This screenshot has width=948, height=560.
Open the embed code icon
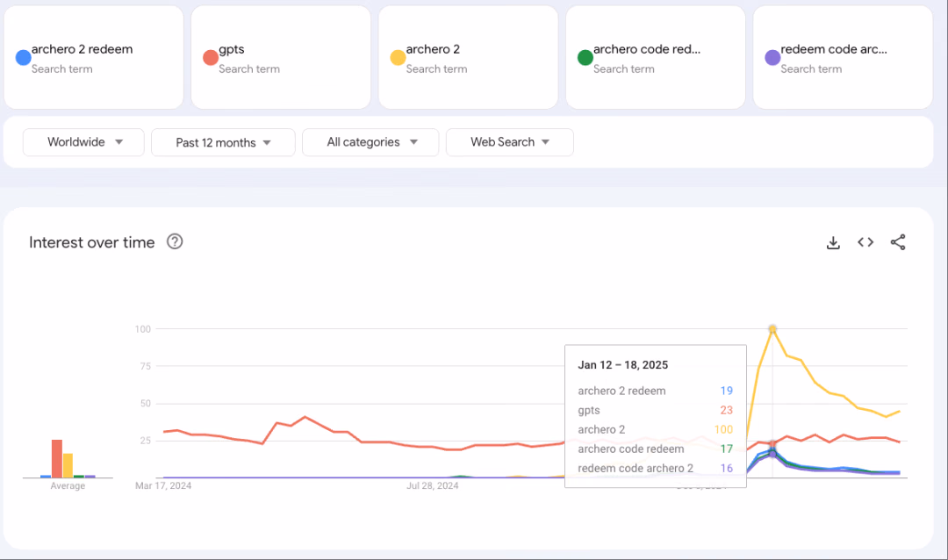[x=865, y=242]
